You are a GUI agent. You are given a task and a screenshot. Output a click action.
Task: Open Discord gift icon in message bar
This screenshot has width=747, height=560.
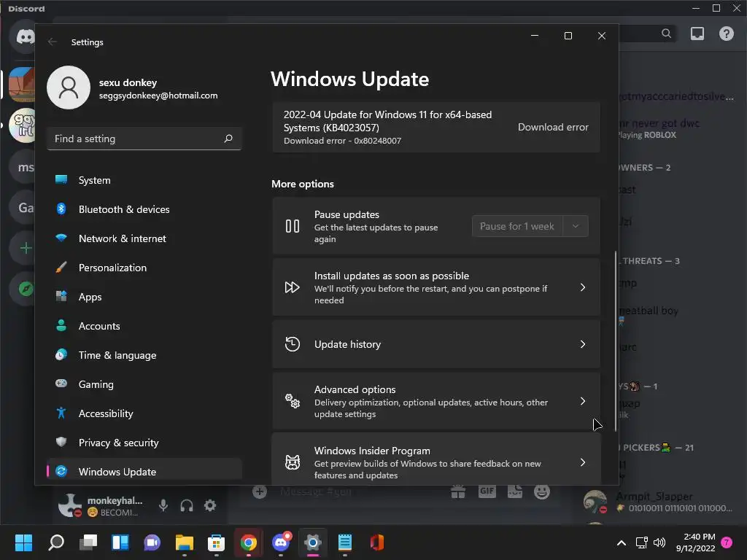tap(458, 491)
